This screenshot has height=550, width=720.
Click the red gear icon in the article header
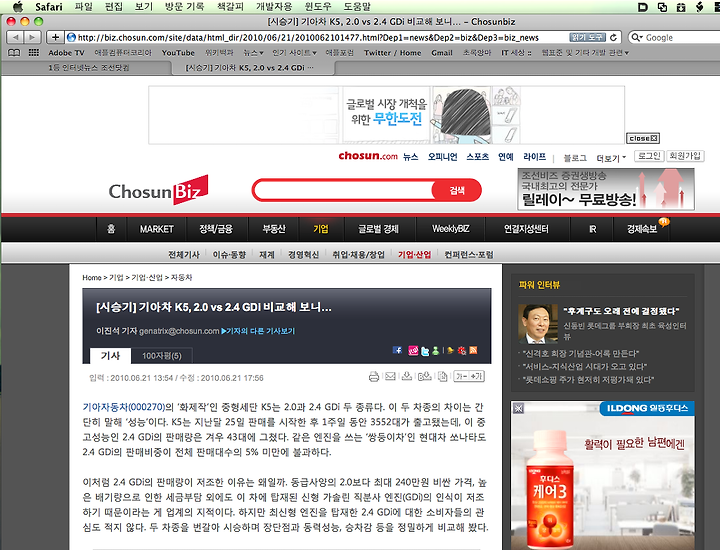[461, 351]
